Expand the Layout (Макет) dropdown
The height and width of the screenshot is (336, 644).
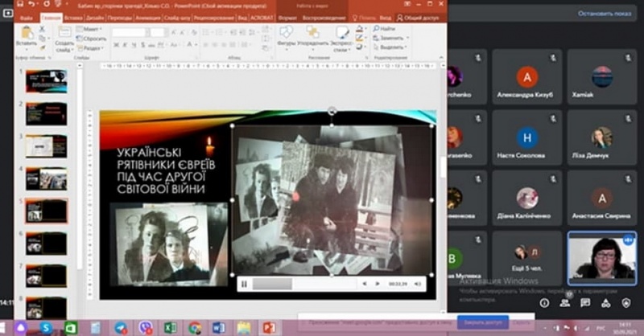[90, 29]
